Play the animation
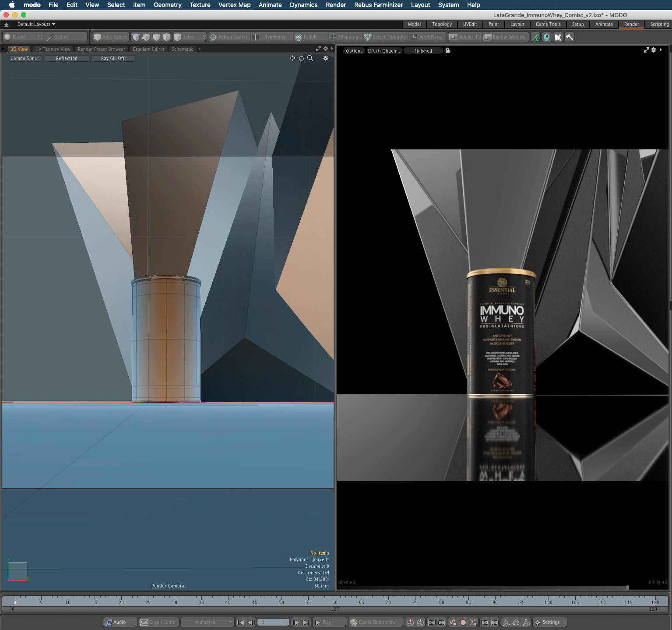672x630 pixels. (329, 622)
